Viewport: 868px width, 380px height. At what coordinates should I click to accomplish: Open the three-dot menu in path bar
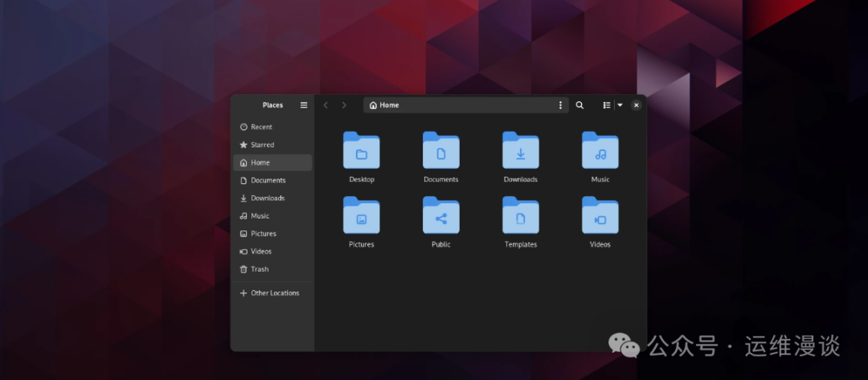point(560,105)
